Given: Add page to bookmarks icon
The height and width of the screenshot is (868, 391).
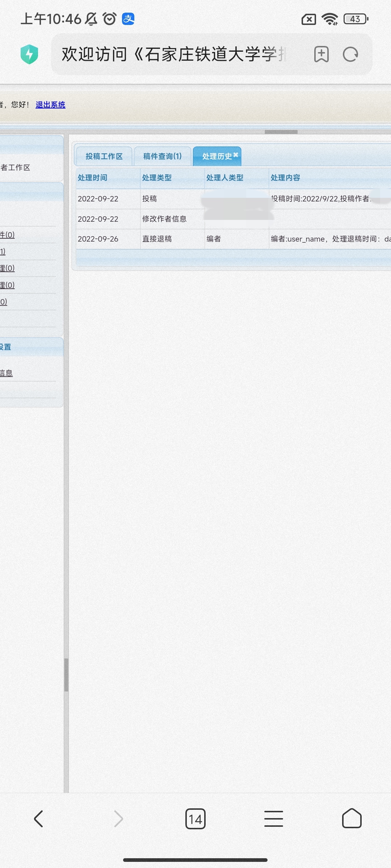Looking at the screenshot, I should (x=321, y=55).
